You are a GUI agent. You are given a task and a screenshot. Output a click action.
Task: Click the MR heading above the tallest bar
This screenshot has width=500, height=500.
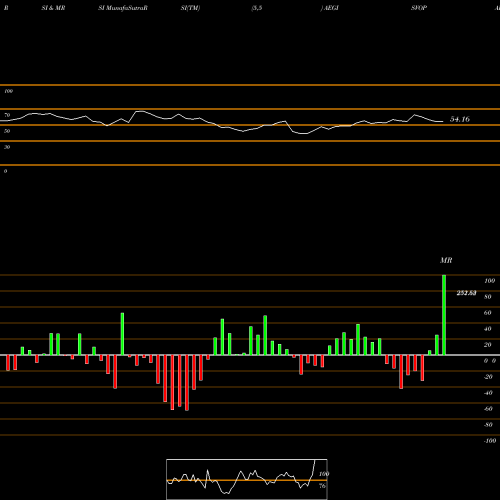446,260
